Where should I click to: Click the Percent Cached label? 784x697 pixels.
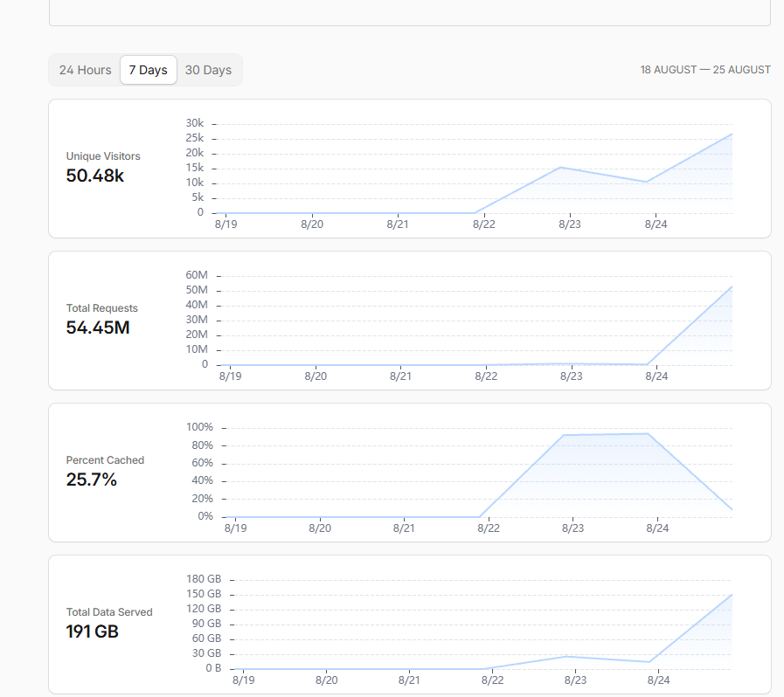(105, 460)
